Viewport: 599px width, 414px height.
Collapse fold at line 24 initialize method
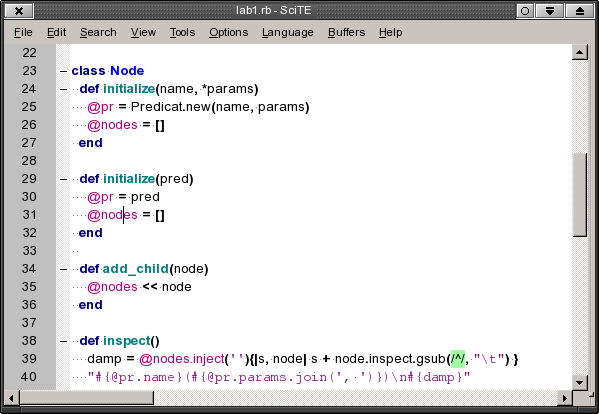pyautogui.click(x=63, y=89)
